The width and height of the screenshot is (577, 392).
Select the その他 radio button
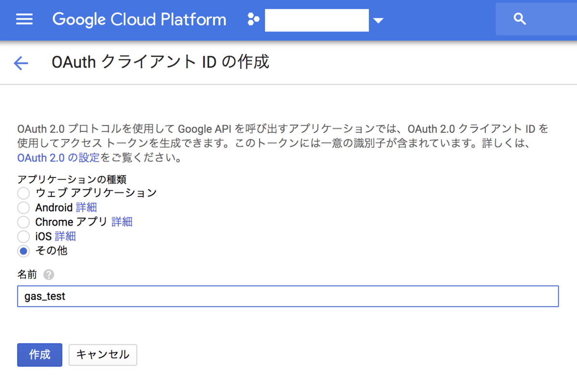(x=24, y=251)
